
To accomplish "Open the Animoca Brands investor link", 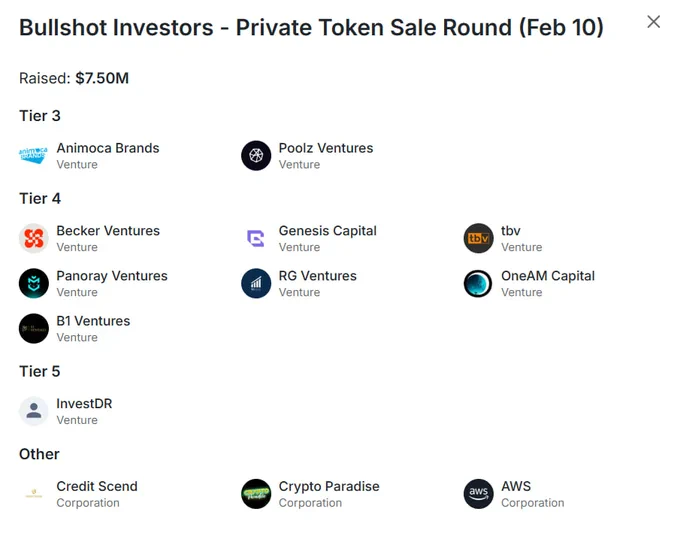I will coord(108,148).
